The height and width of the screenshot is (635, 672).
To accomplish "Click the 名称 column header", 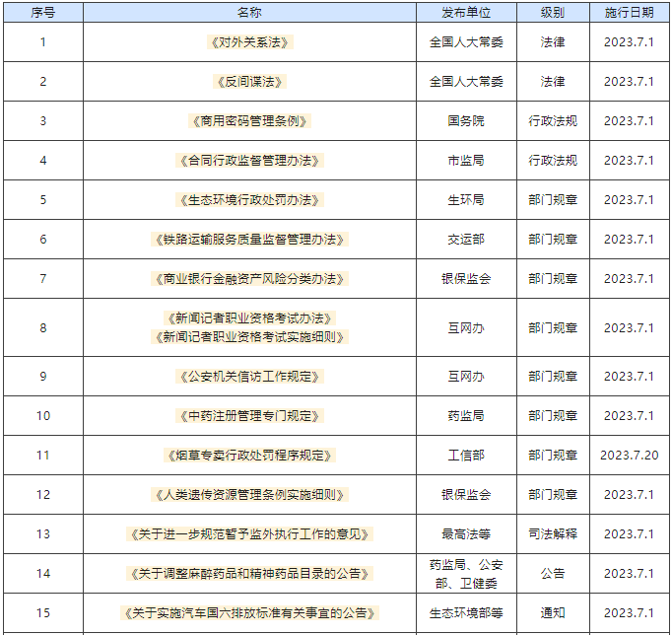I will tap(250, 12).
